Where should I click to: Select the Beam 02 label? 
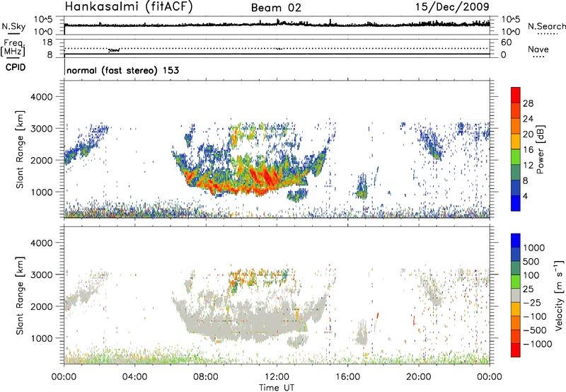pos(276,8)
